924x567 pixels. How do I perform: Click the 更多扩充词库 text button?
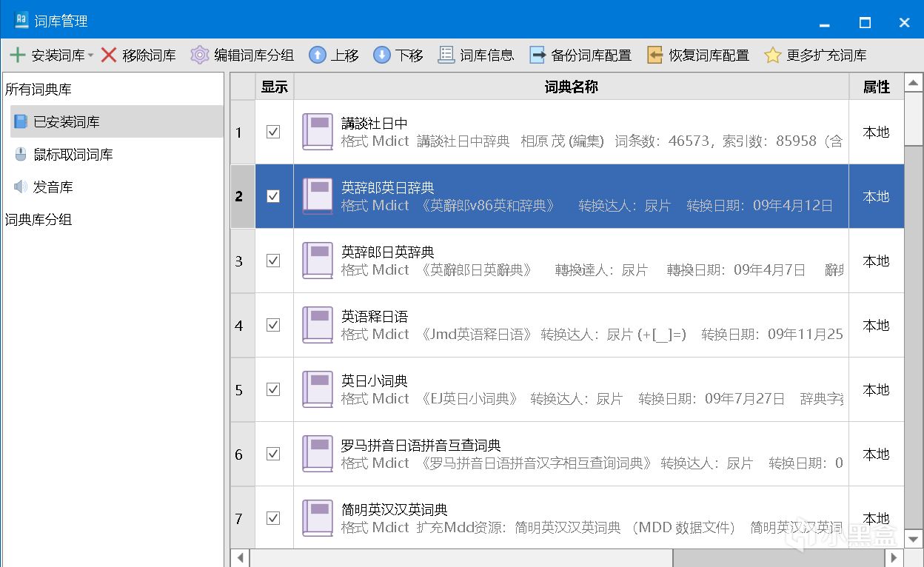[x=826, y=56]
